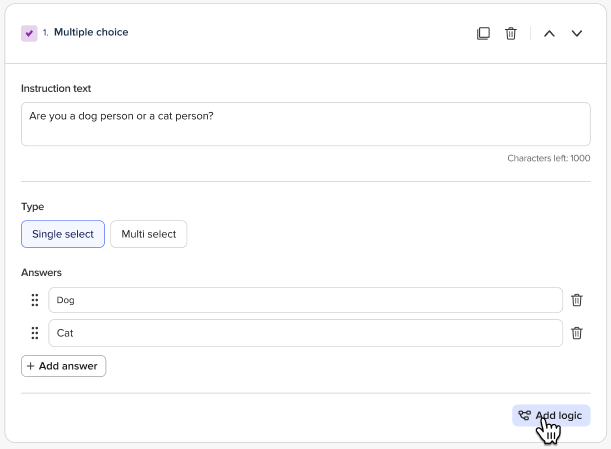Click the duplicate question icon
This screenshot has height=449, width=611.
(483, 33)
